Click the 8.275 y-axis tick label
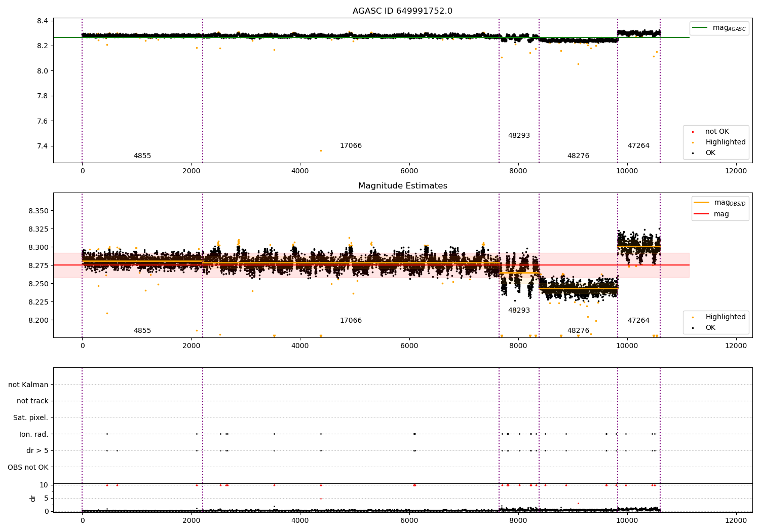This screenshot has width=760, height=532. [x=39, y=266]
